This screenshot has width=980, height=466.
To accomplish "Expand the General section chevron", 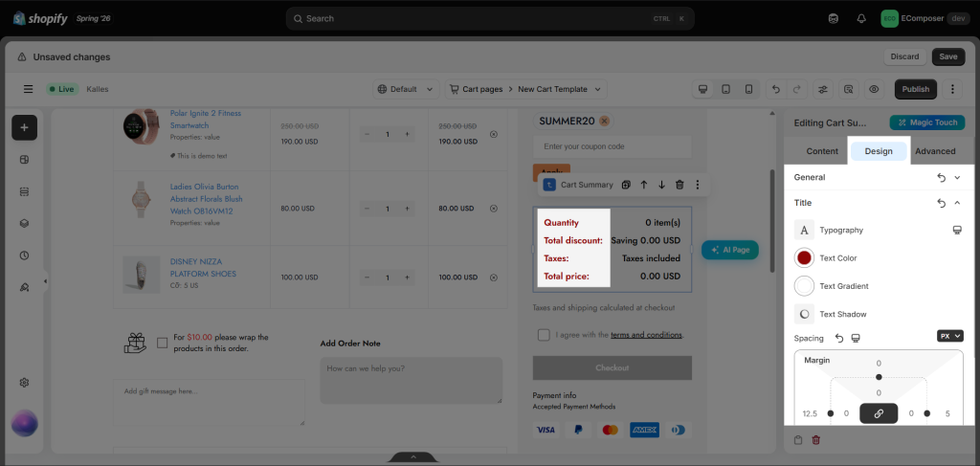I will (957, 177).
